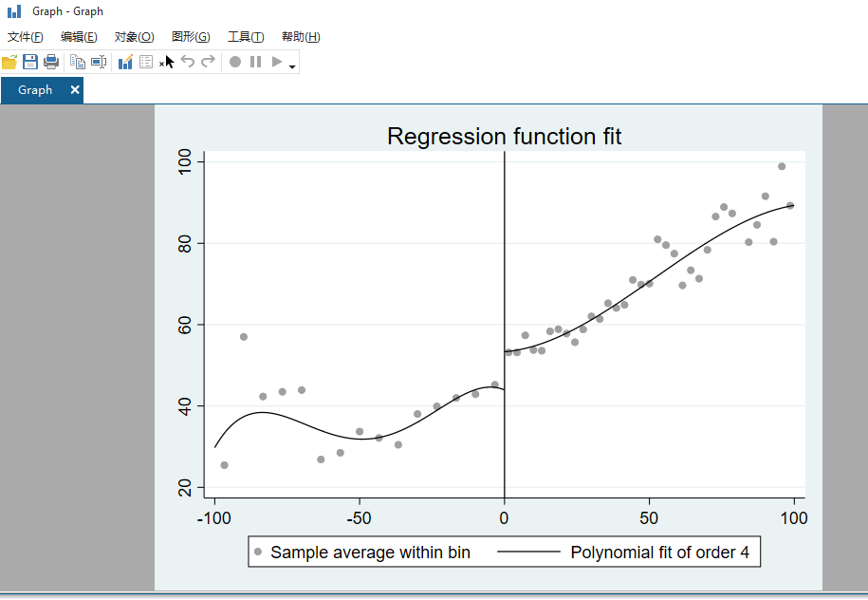Start recording graph edits

235,61
